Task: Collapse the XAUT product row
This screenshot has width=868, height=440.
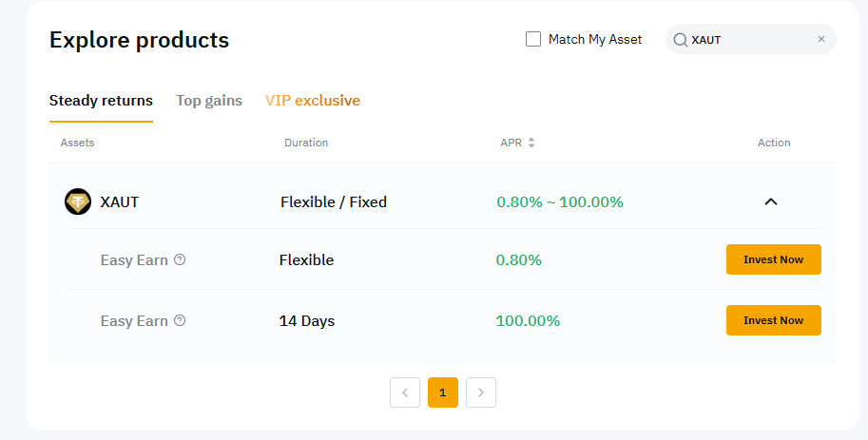Action: tap(771, 201)
